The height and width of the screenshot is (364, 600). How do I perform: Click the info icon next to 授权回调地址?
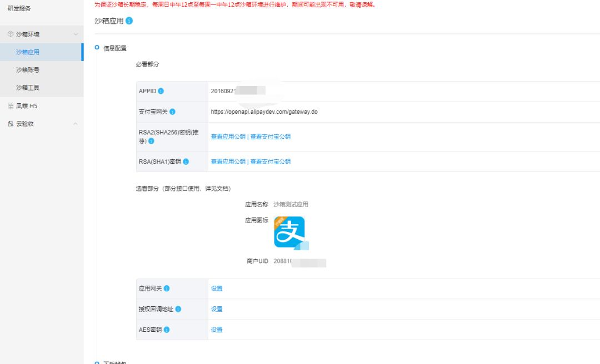tap(178, 309)
